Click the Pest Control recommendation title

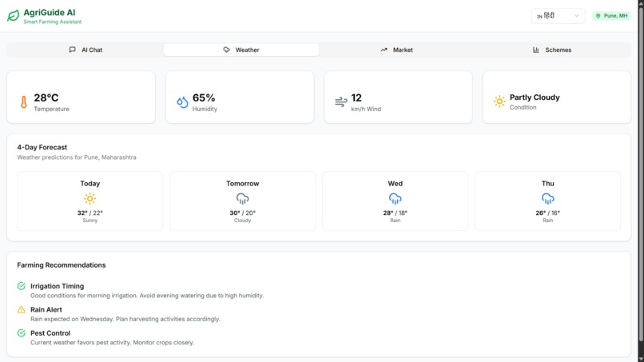coord(50,332)
